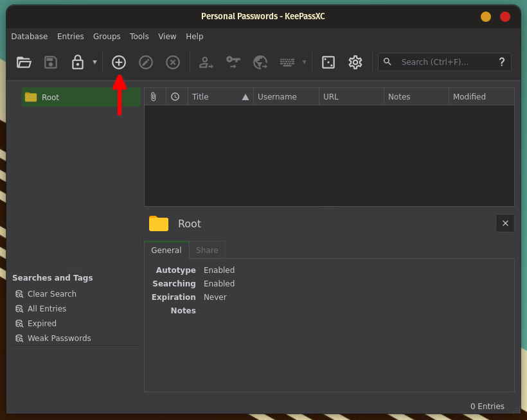Sort entries by Modified column
The width and height of the screenshot is (527, 420).
[481, 97]
